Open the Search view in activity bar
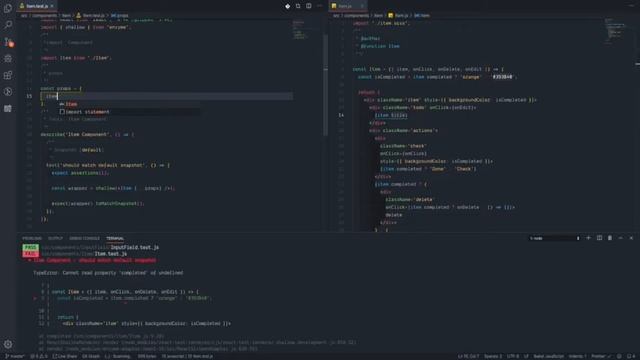 8,25
